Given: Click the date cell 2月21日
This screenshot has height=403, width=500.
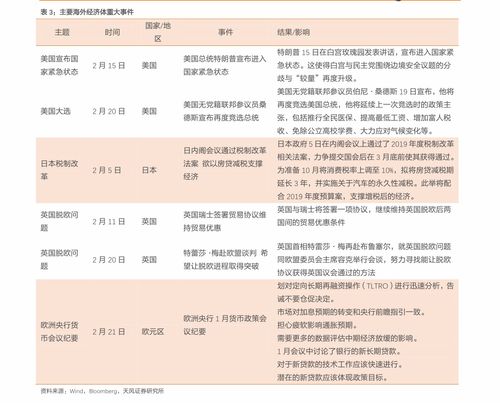Looking at the screenshot, I should [109, 332].
